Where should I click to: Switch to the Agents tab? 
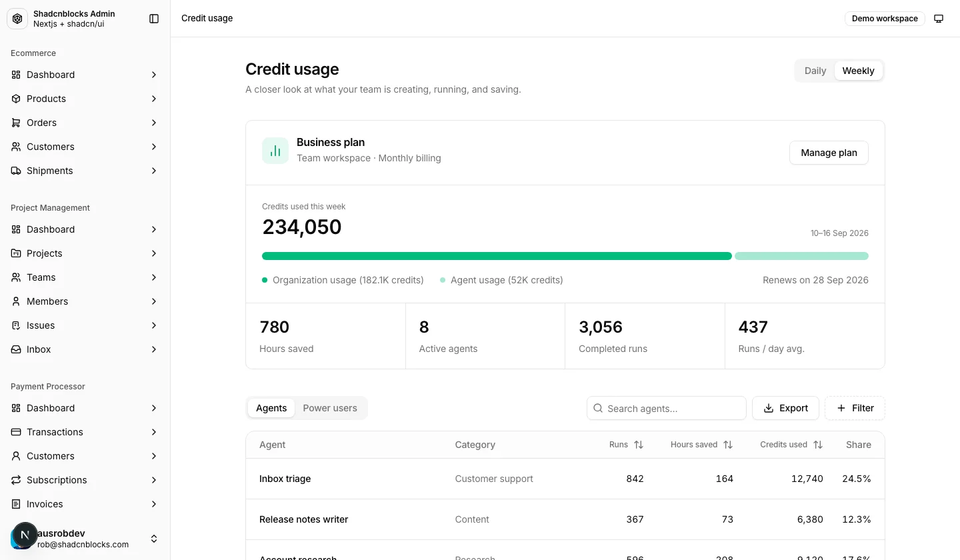click(271, 408)
